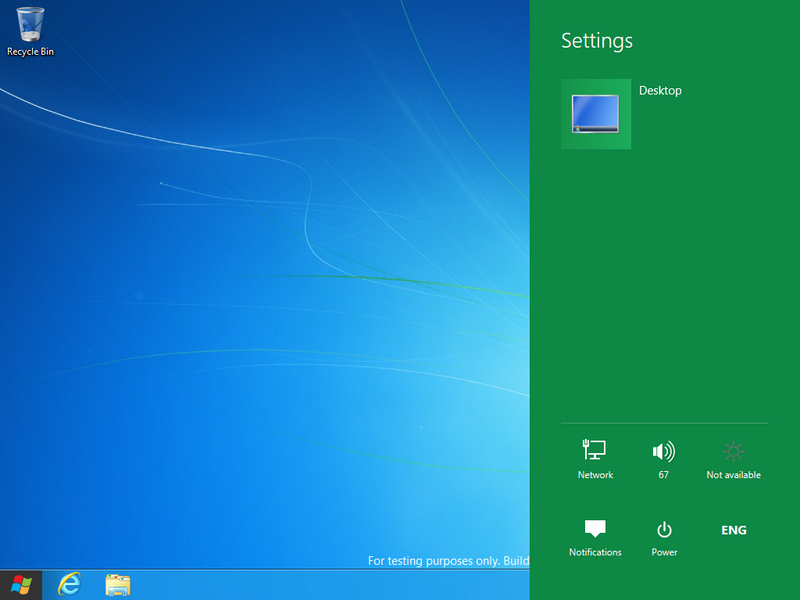Screen dimensions: 800x600
Task: Open File Explorer from the taskbar
Action: [x=118, y=584]
